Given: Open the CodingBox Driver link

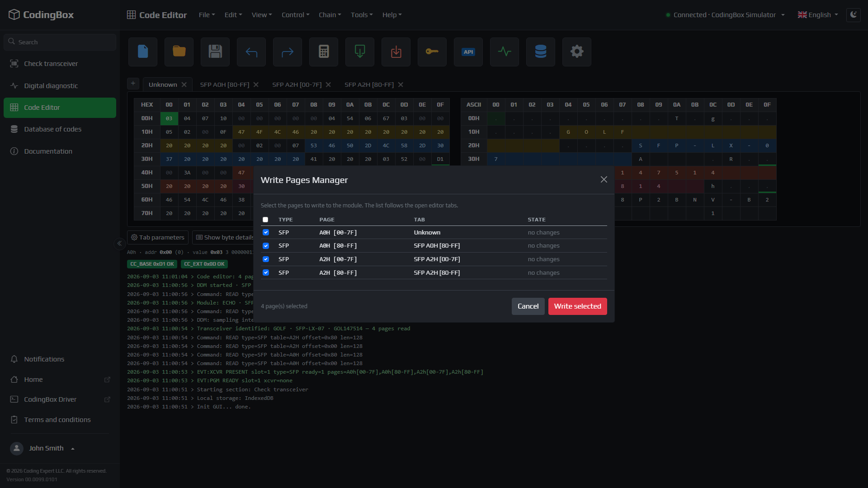Looking at the screenshot, I should (60, 399).
